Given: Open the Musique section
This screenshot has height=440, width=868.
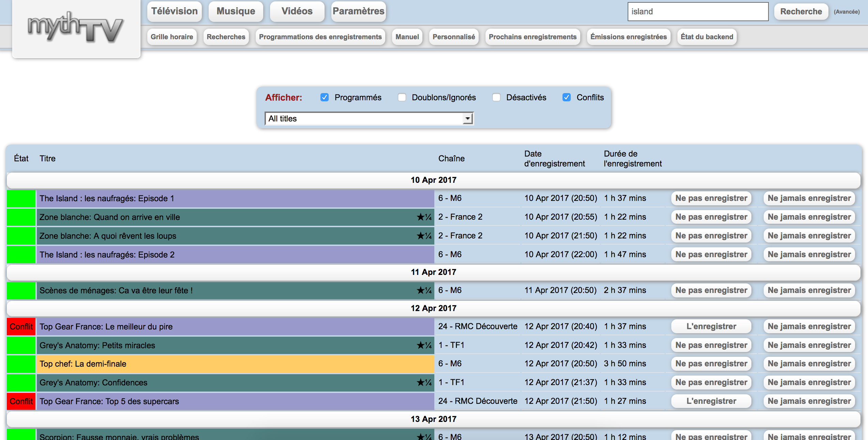Looking at the screenshot, I should coord(236,11).
